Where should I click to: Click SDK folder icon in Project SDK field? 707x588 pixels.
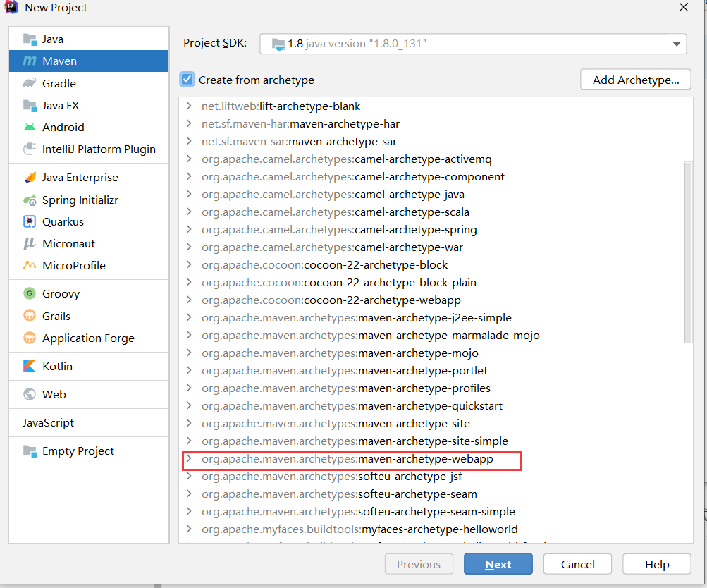point(278,44)
